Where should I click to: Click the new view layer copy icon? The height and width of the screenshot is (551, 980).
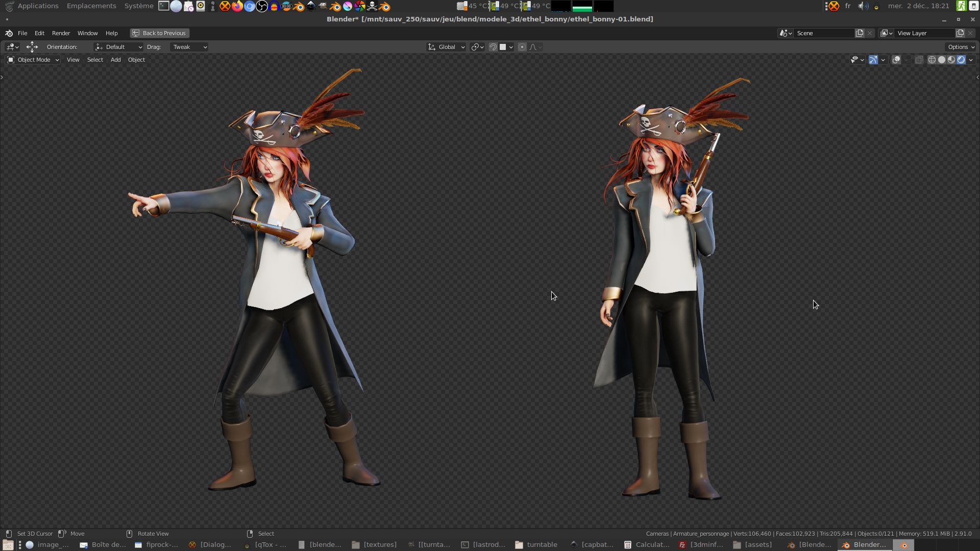click(960, 33)
